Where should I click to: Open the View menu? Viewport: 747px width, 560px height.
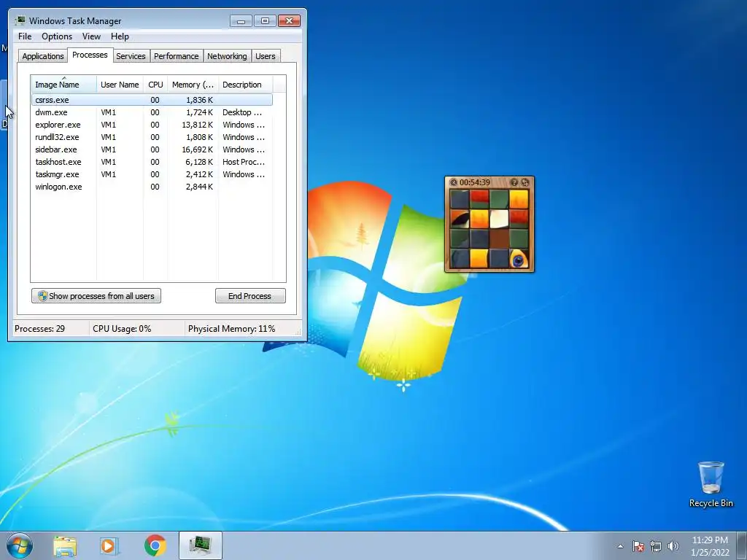tap(91, 36)
